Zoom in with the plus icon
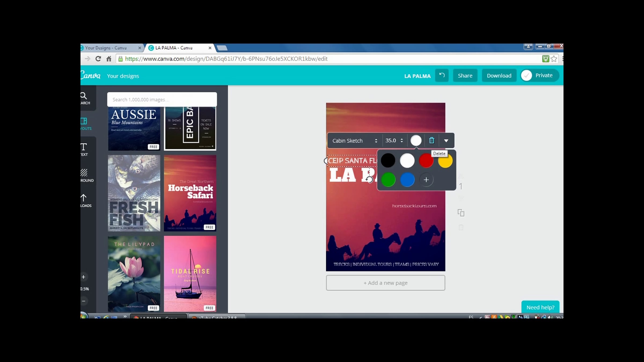644x362 pixels. [x=83, y=277]
